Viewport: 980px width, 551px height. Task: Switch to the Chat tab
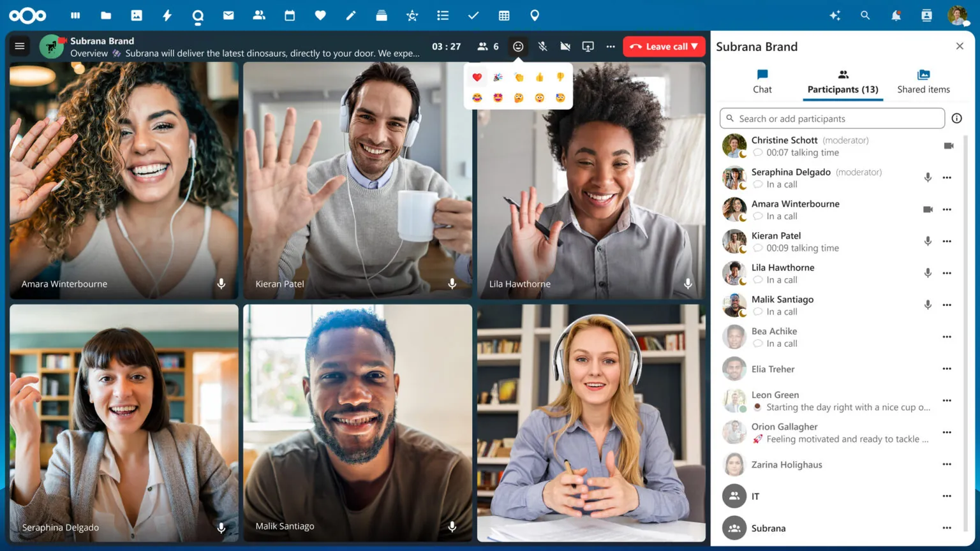tap(762, 82)
